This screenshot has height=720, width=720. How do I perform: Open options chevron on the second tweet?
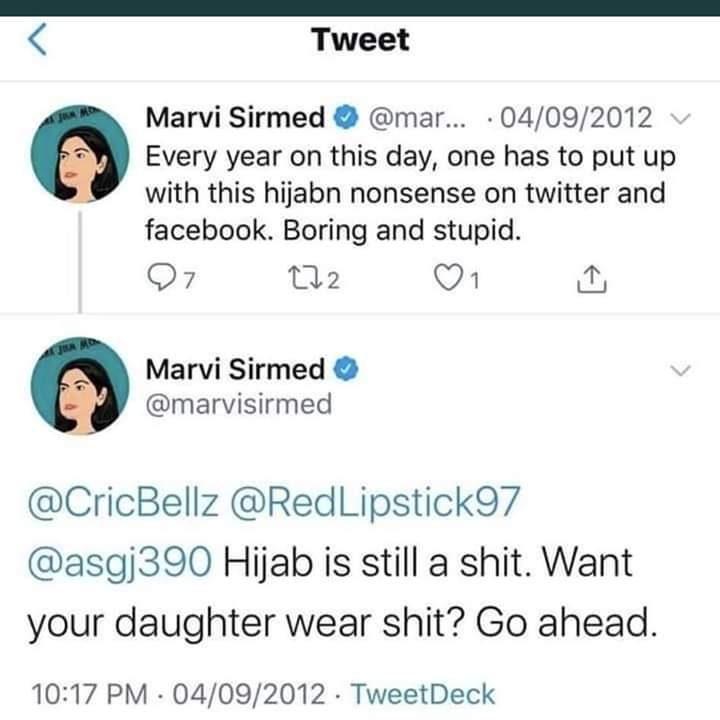(680, 371)
